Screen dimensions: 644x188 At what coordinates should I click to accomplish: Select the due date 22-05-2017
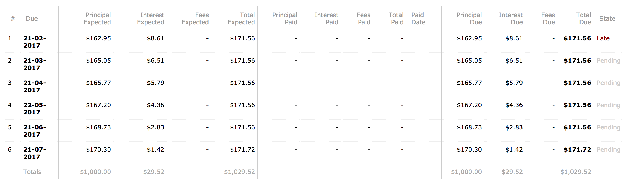(34, 109)
